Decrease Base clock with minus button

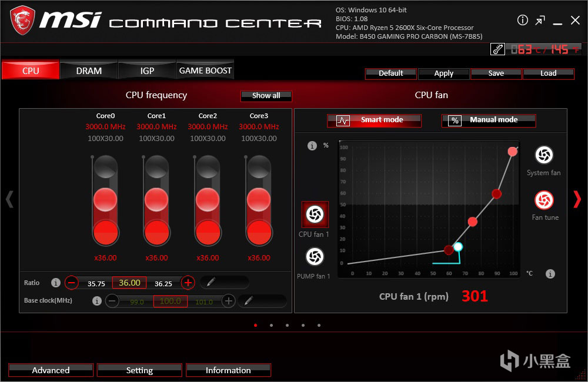click(112, 301)
